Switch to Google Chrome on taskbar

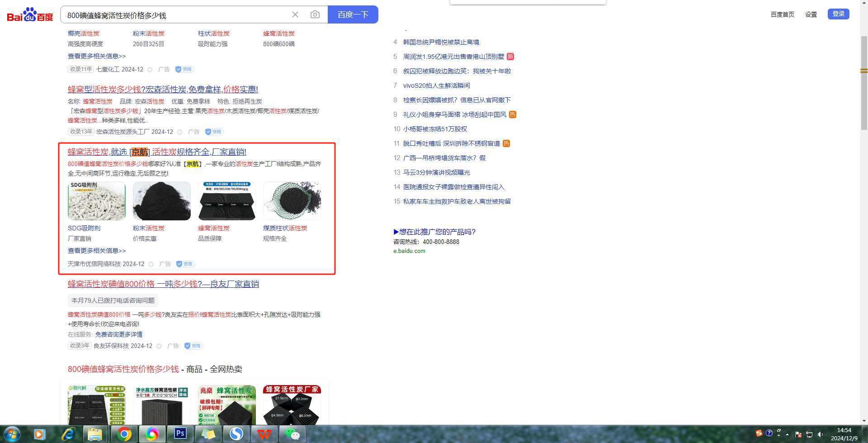tap(124, 434)
